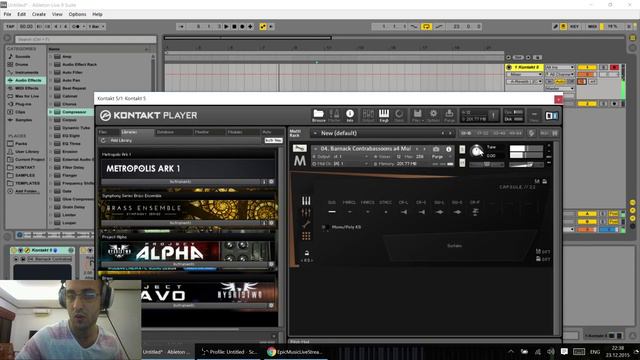The height and width of the screenshot is (360, 640).
Task: Click the Kontakt Purge icon in header
Action: (x=449, y=116)
